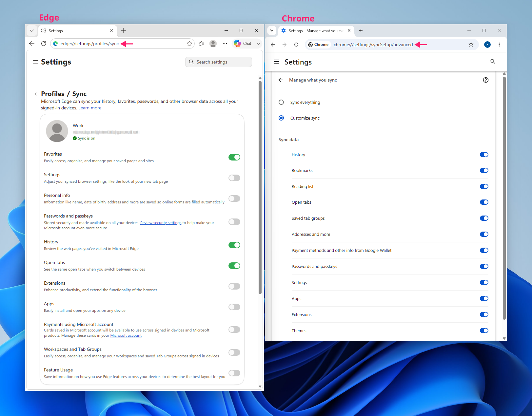Open Learn more link in Edge
532x416 pixels.
pyautogui.click(x=90, y=108)
